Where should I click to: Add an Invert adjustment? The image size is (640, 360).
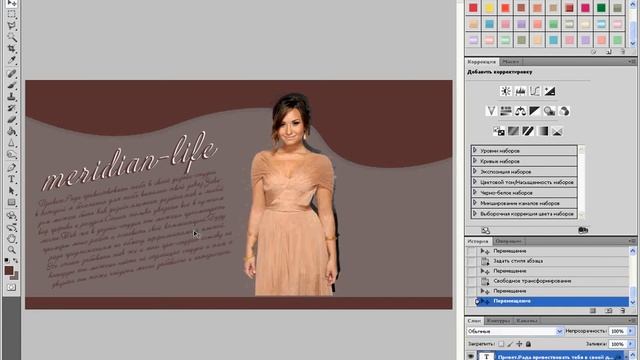(x=499, y=131)
